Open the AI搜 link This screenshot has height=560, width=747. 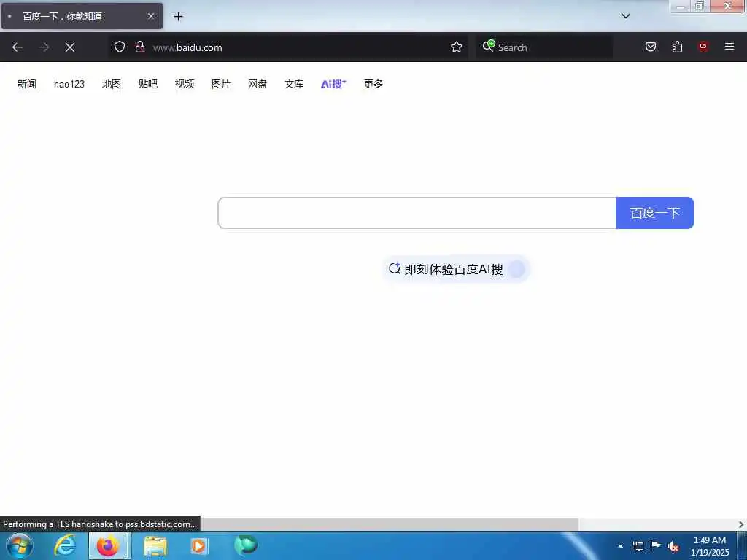coord(333,85)
